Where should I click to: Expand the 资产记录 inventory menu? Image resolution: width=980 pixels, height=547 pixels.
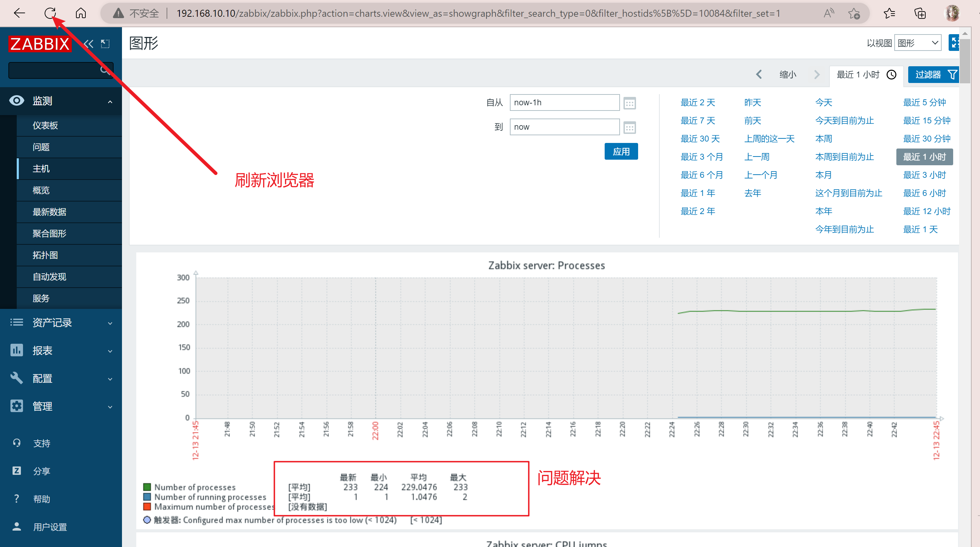click(61, 323)
